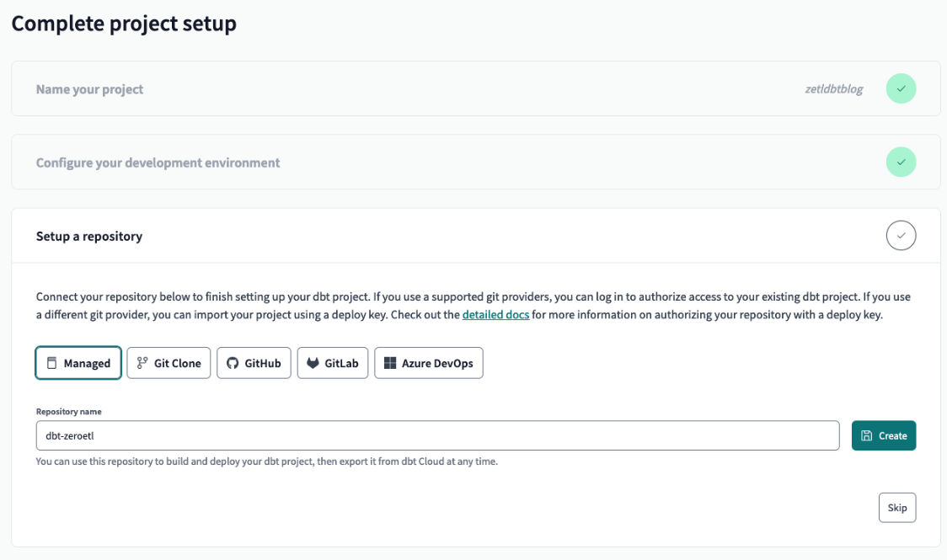Viewport: 947px width, 560px height.
Task: Click green checkmark beside Name your project
Action: point(901,88)
